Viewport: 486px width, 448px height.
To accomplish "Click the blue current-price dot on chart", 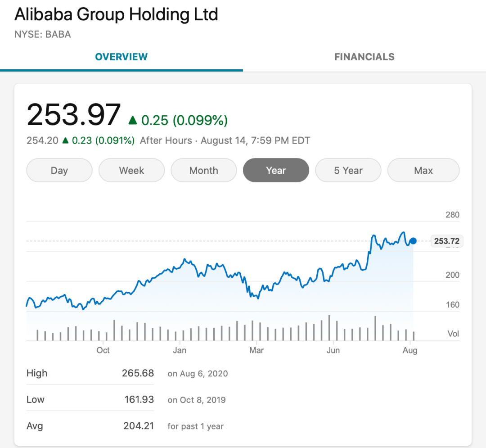I will tap(413, 241).
